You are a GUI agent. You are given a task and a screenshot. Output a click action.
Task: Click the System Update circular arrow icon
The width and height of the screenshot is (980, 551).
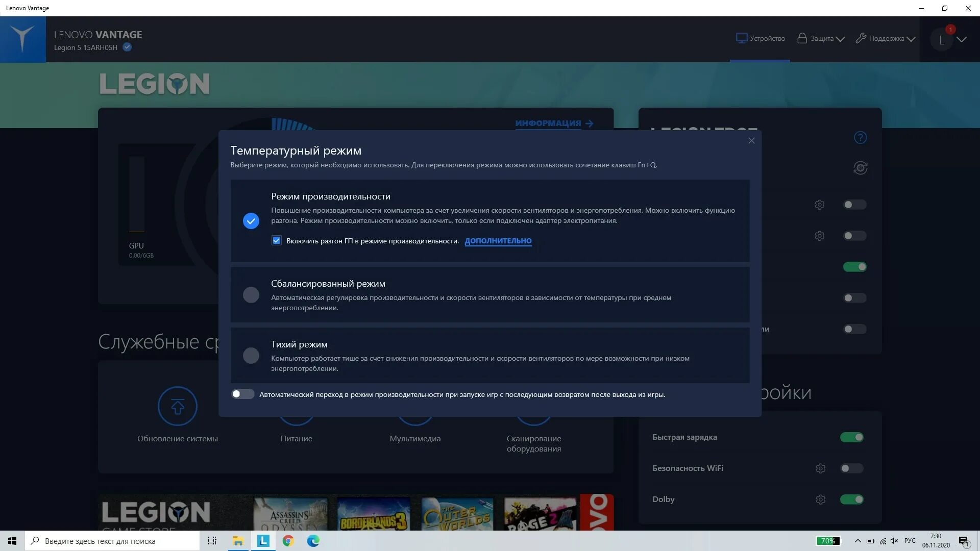pos(177,407)
